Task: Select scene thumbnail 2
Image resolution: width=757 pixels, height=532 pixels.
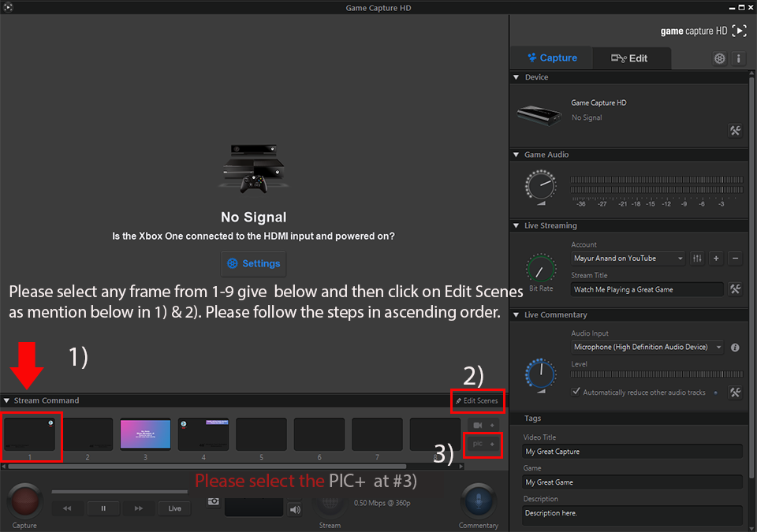Action: coord(88,434)
